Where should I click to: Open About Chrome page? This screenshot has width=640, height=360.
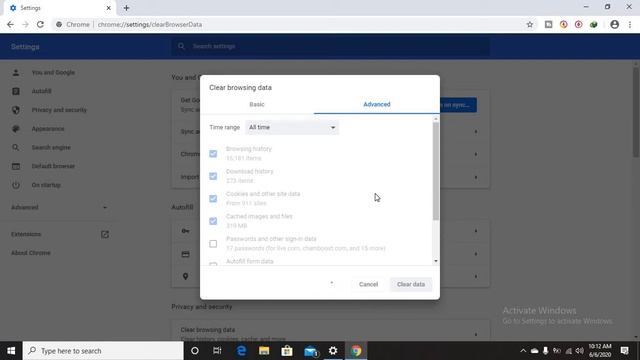[x=31, y=253]
